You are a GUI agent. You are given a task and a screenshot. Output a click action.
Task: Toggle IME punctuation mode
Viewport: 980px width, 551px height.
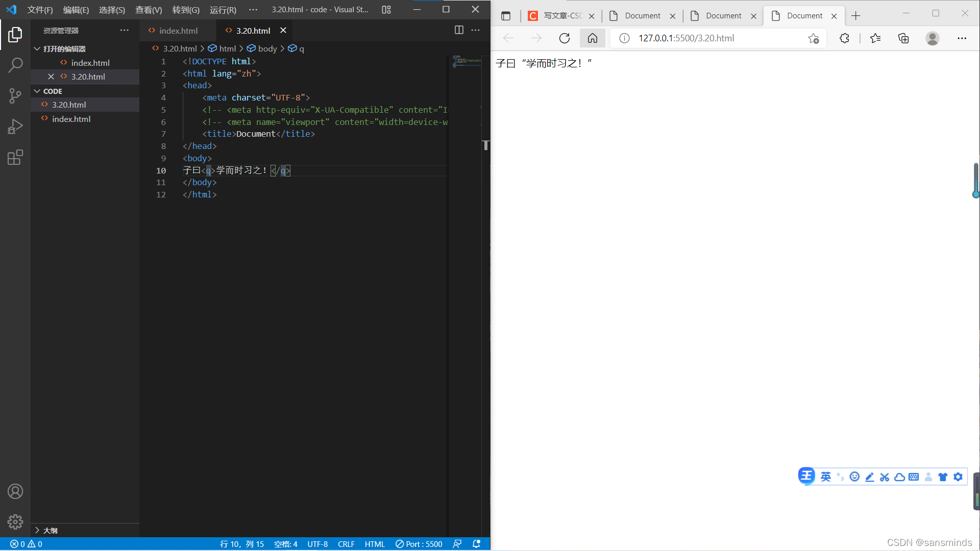tap(840, 477)
